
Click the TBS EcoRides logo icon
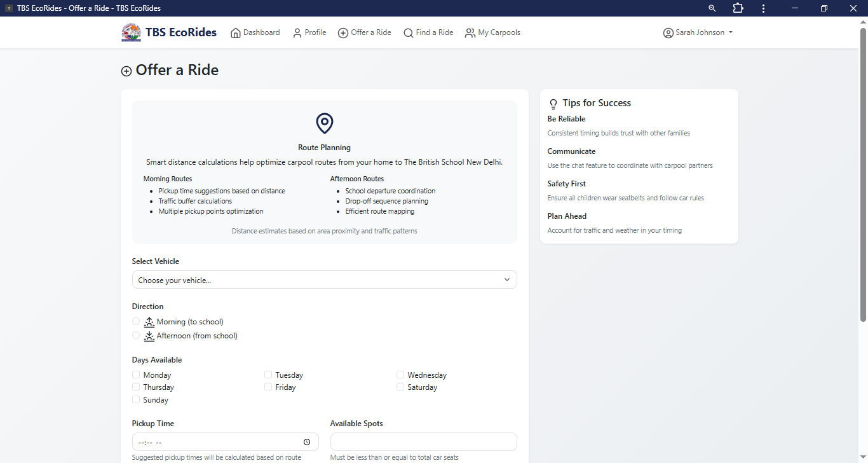(132, 32)
